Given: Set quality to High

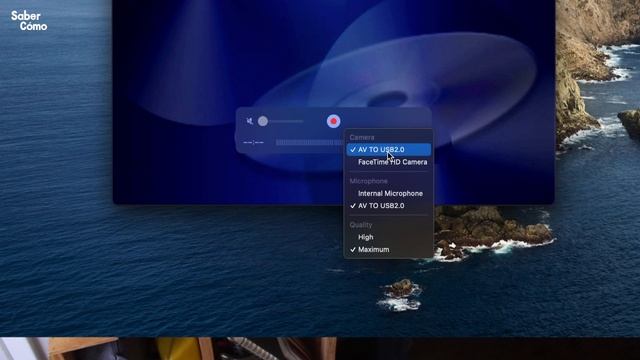Looking at the screenshot, I should [x=389, y=237].
